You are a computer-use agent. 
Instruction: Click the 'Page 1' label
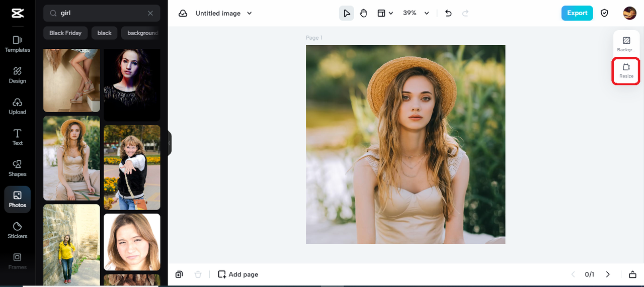click(x=314, y=38)
